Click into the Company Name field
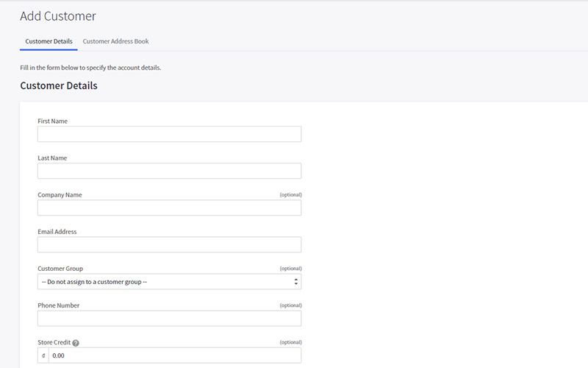Image resolution: width=588 pixels, height=368 pixels. tap(169, 208)
